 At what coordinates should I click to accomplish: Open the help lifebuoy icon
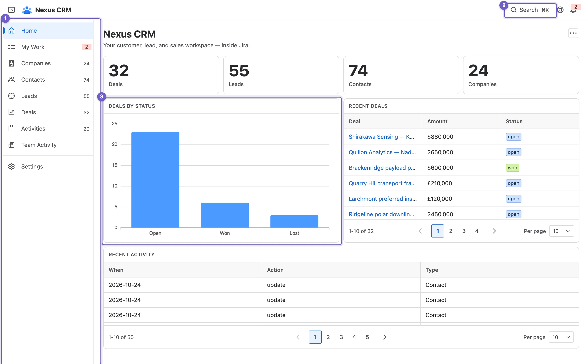coord(560,10)
